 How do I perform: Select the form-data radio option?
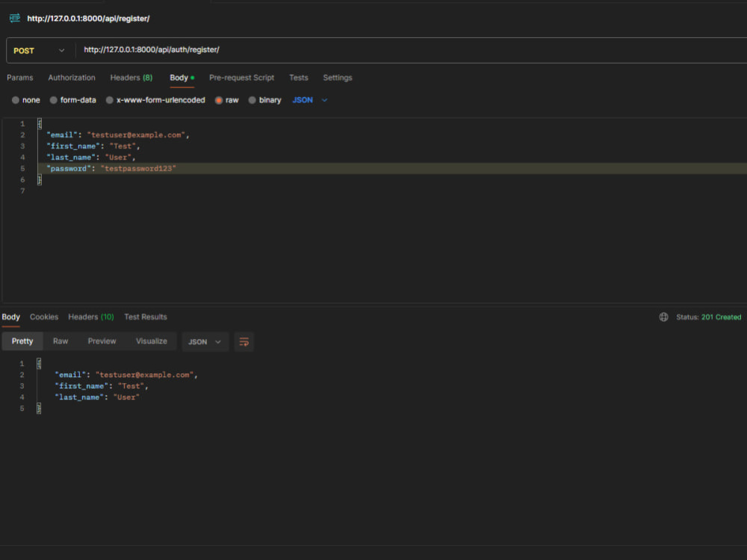pos(73,100)
